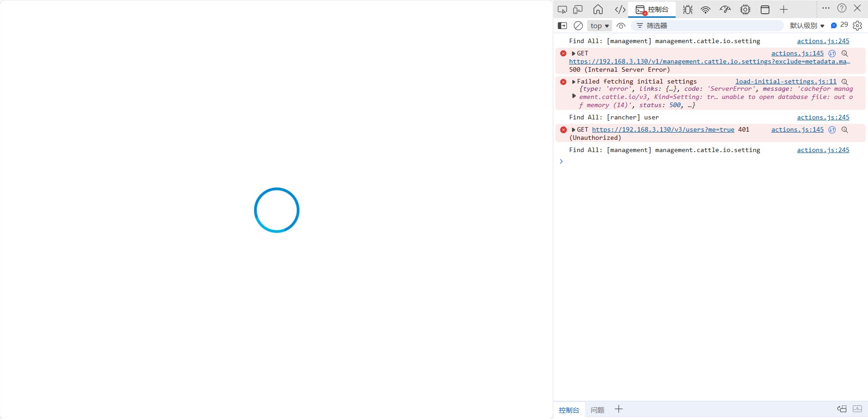Expand the Failed fetching initial settings error
The width and height of the screenshot is (868, 419).
coord(574,82)
